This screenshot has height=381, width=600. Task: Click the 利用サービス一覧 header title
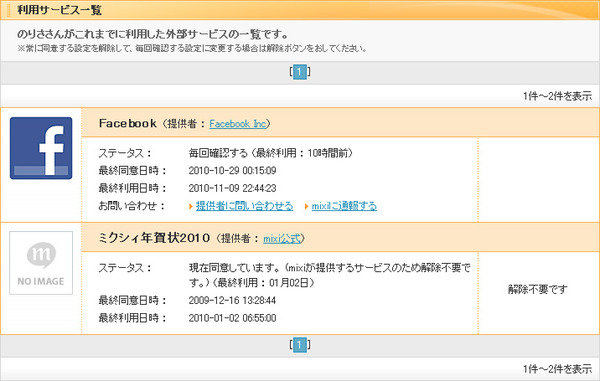[59, 10]
